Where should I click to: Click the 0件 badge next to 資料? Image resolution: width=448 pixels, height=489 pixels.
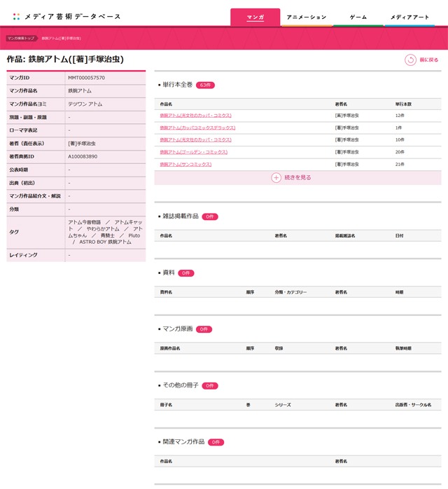pos(185,273)
